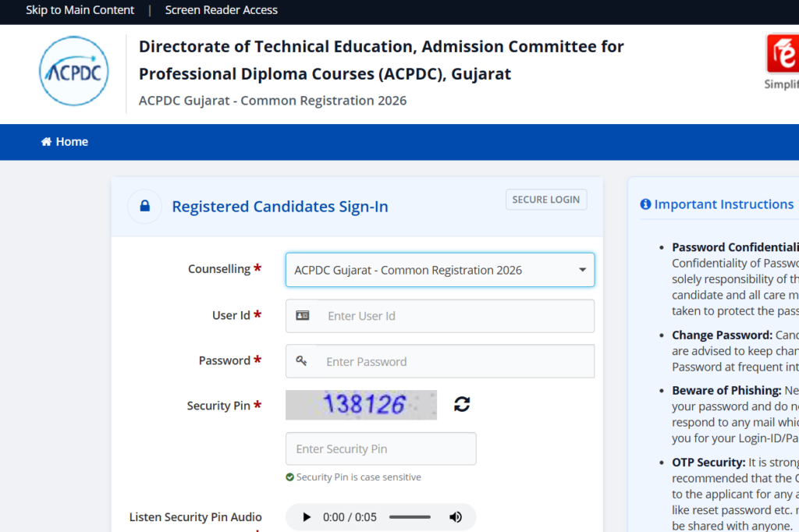
Task: Click the SECURE LOGIN badge
Action: [x=545, y=199]
